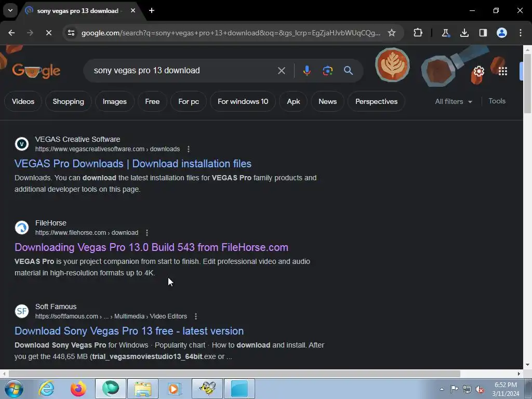The height and width of the screenshot is (399, 532).
Task: Clear the search box text
Action: 281,71
